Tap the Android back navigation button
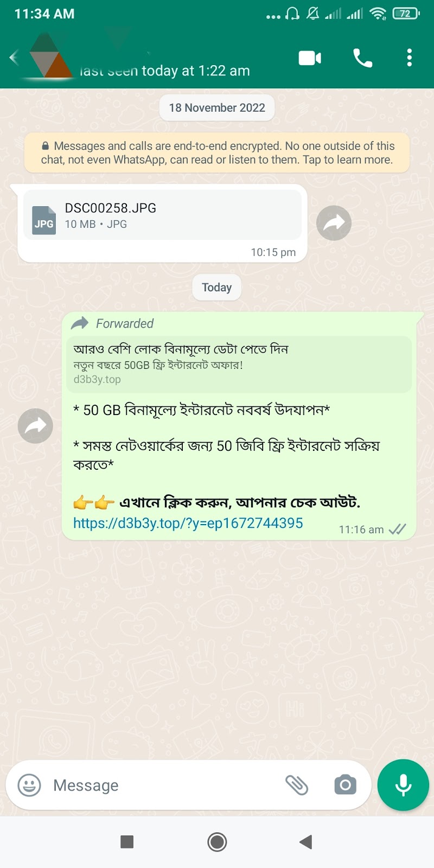The image size is (434, 868). [306, 842]
